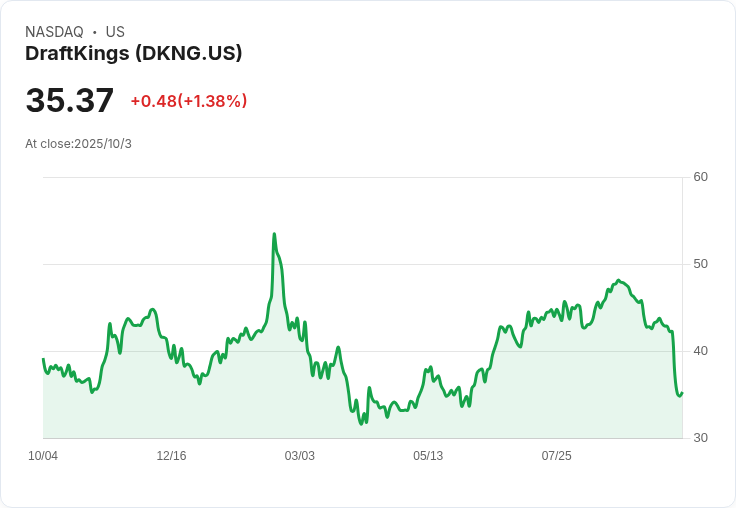Click the +0.48(+1.38%) change label
The image size is (736, 508).
(189, 101)
